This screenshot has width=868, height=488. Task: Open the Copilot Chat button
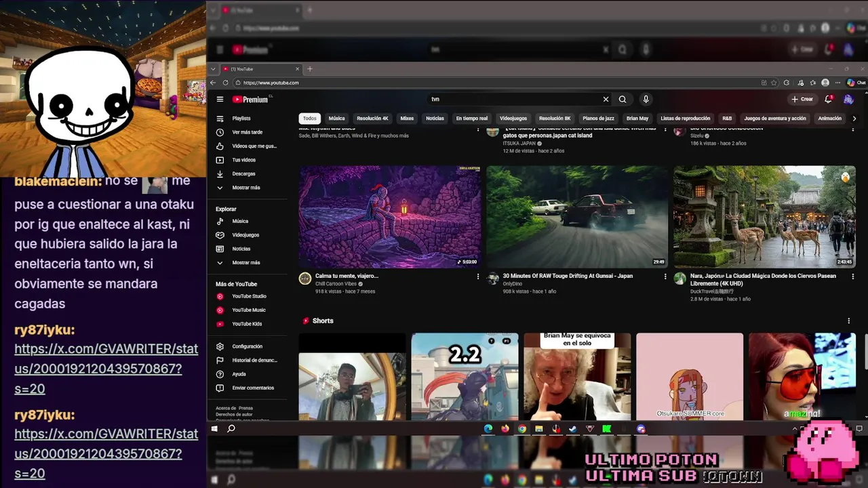click(x=856, y=83)
